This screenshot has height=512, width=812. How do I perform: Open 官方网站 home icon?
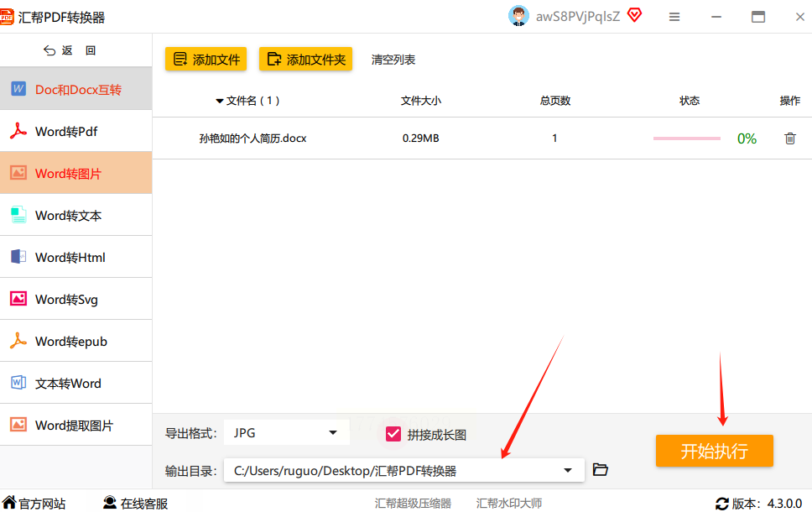9,502
